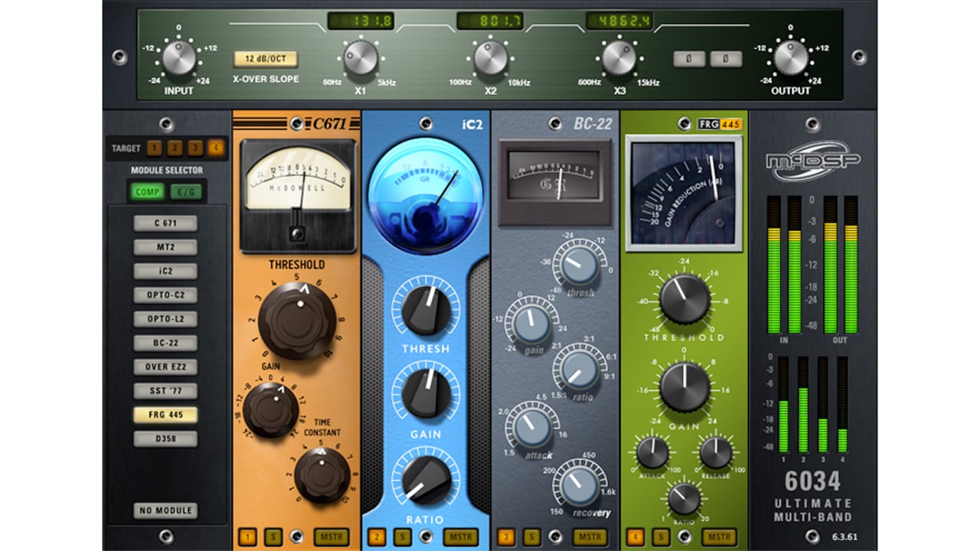Image resolution: width=980 pixels, height=551 pixels.
Task: Solo band 3 with S button
Action: [531, 536]
